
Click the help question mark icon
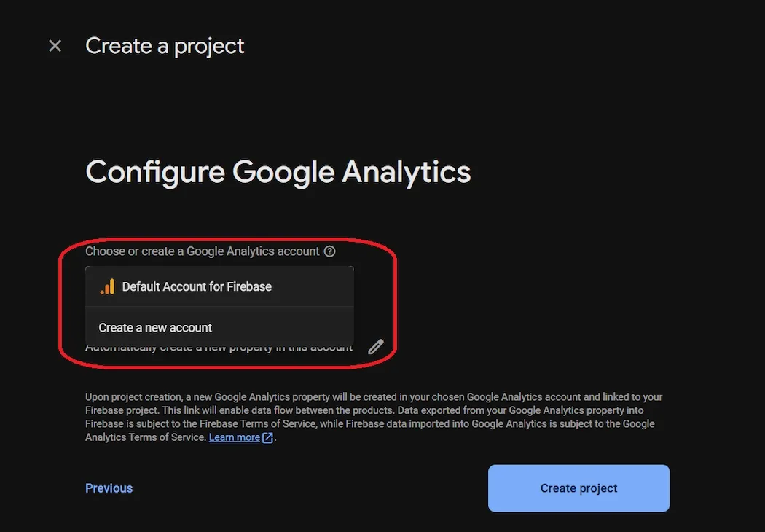point(330,251)
